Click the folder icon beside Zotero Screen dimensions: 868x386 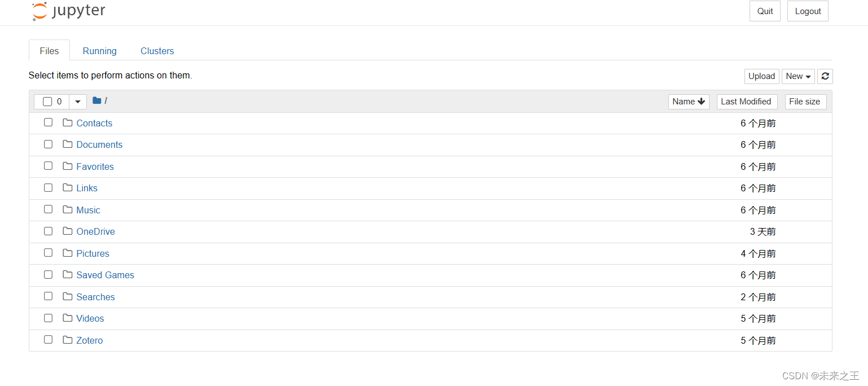point(67,339)
